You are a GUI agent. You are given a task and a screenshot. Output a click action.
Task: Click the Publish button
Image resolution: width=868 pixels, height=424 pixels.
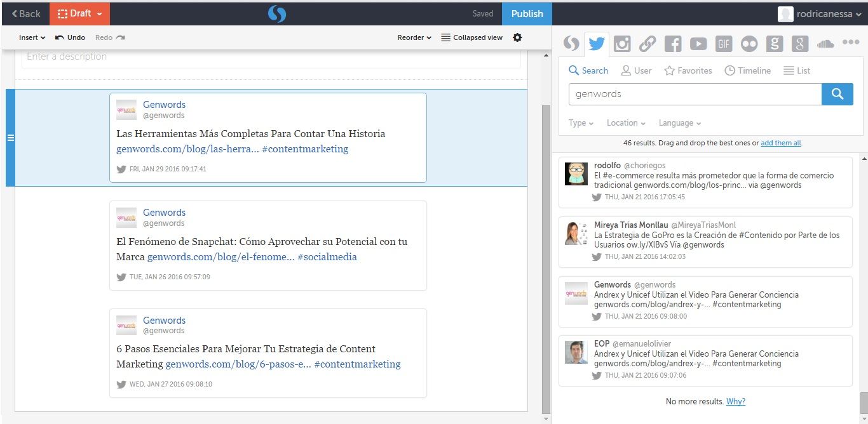tap(527, 13)
